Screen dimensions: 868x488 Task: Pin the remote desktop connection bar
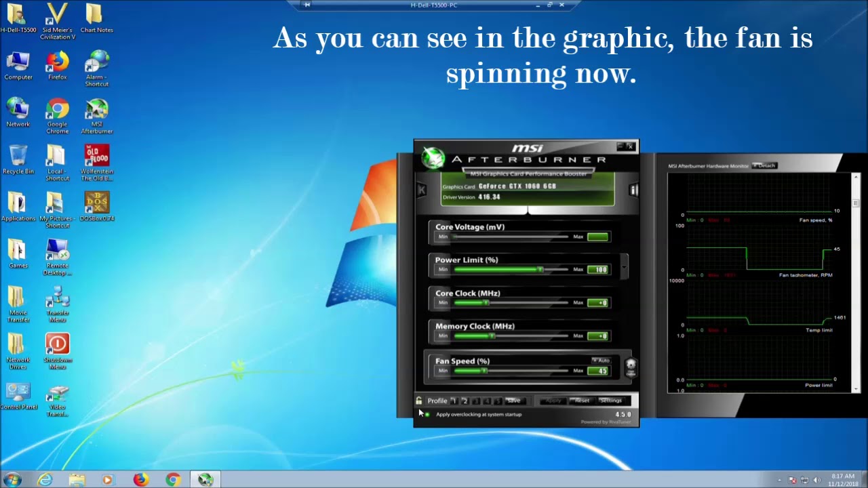point(307,5)
